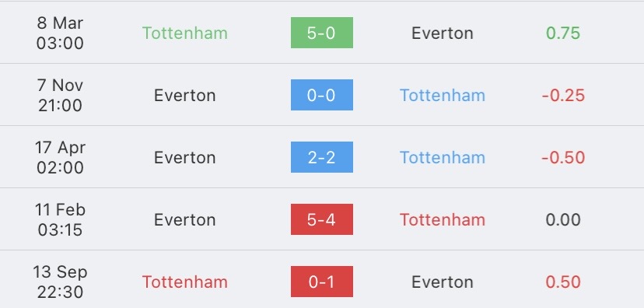Select Everton home team in 7 Nov match

[185, 95]
